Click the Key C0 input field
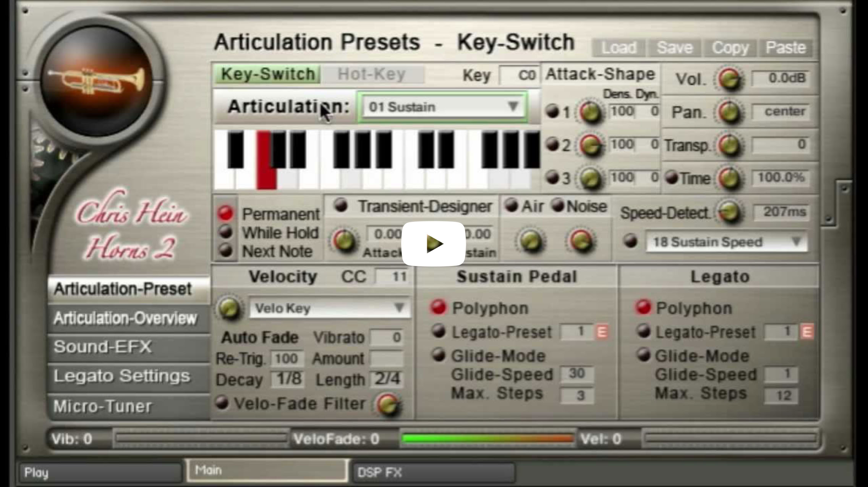The image size is (868, 487). tap(520, 75)
